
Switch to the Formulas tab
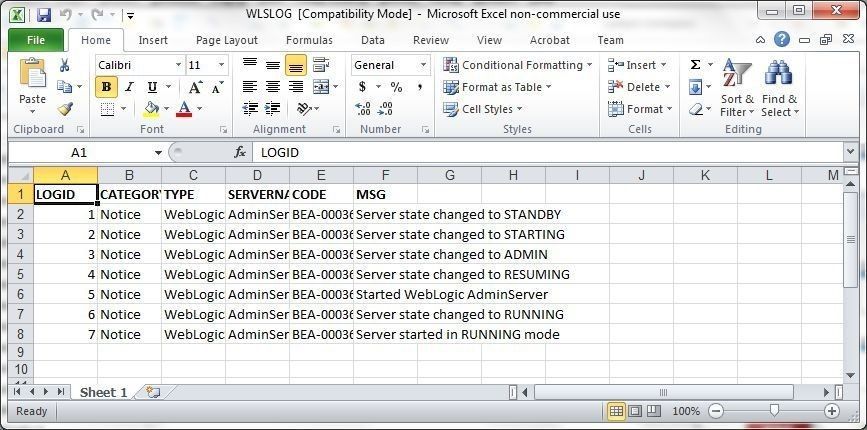(309, 40)
